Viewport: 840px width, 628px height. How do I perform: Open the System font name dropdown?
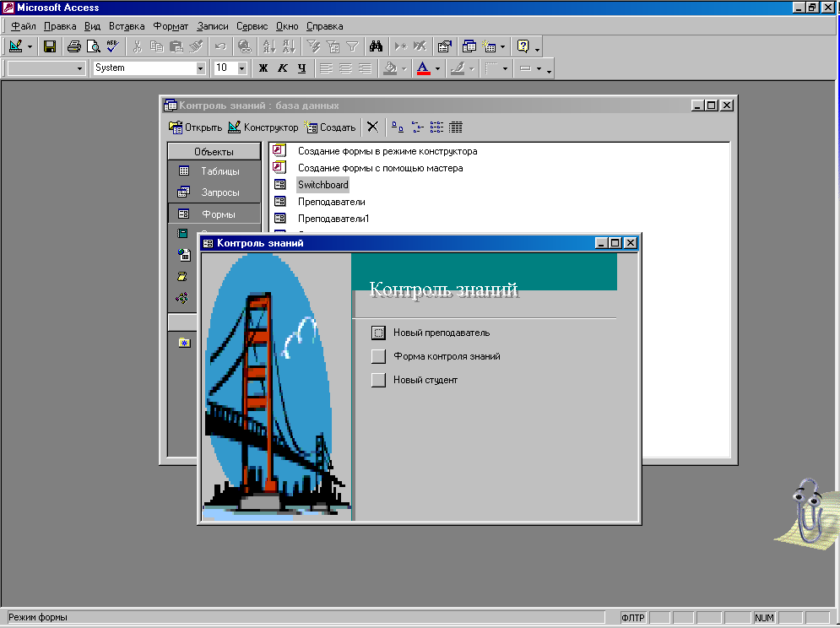200,68
